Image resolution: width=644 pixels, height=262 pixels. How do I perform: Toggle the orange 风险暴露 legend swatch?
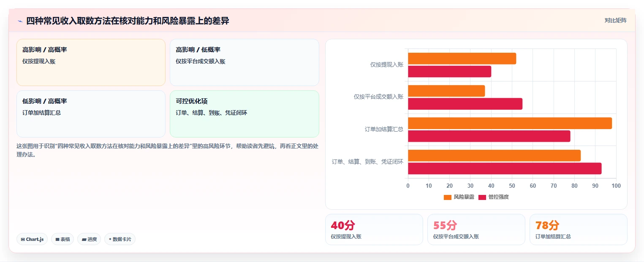(x=448, y=197)
